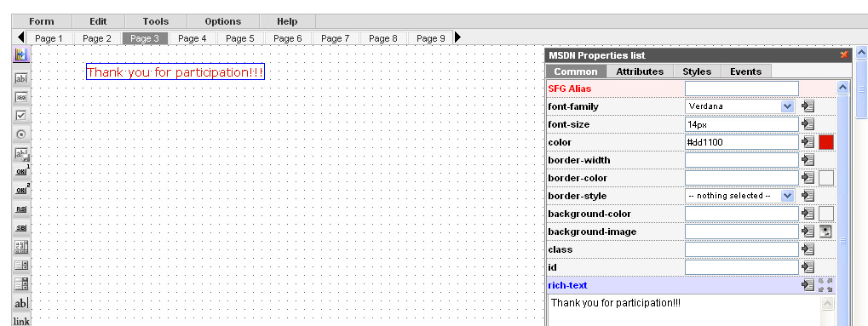Click the blue form icon atop the left toolbox

(x=21, y=54)
